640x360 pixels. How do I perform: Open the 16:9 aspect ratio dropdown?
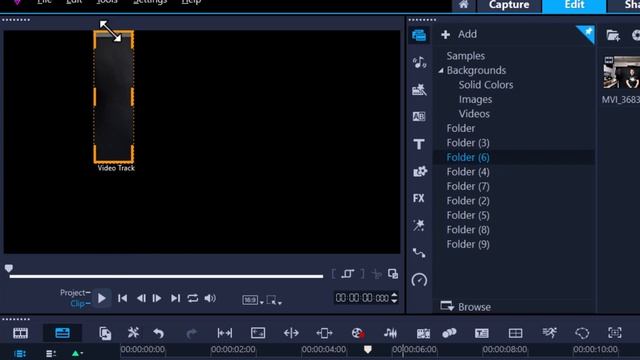click(x=253, y=300)
